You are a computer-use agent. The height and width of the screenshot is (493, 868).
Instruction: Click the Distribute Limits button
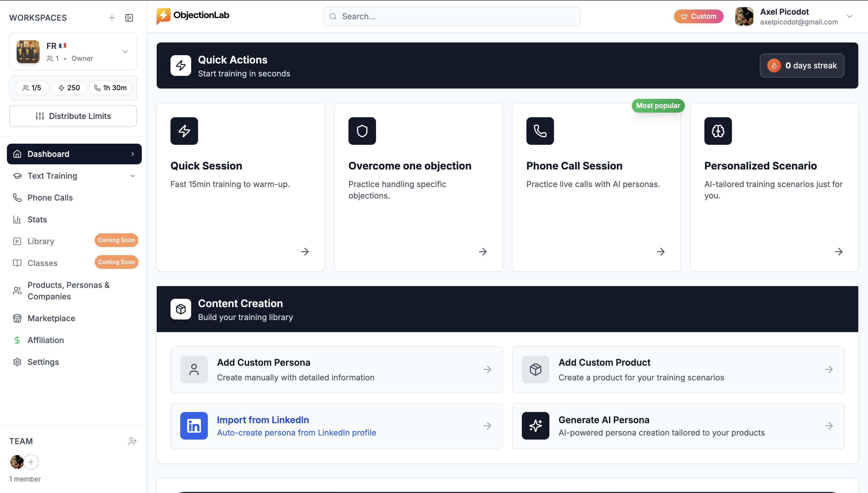pos(73,116)
